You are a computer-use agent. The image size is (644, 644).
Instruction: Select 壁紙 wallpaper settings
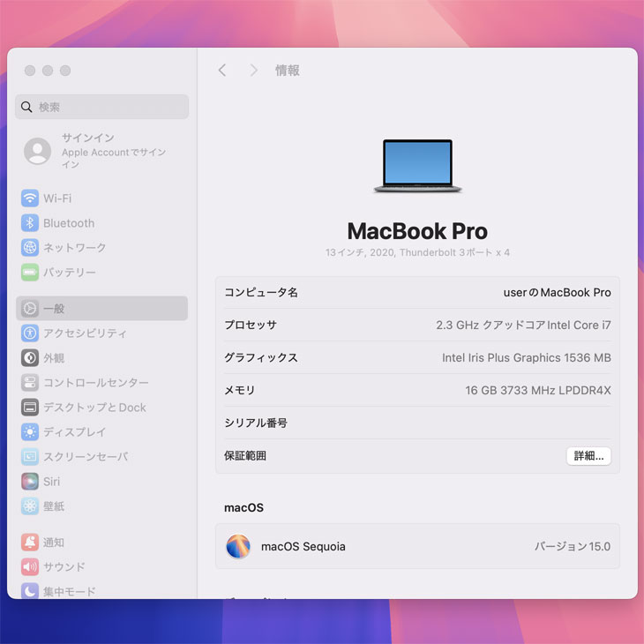pos(53,506)
